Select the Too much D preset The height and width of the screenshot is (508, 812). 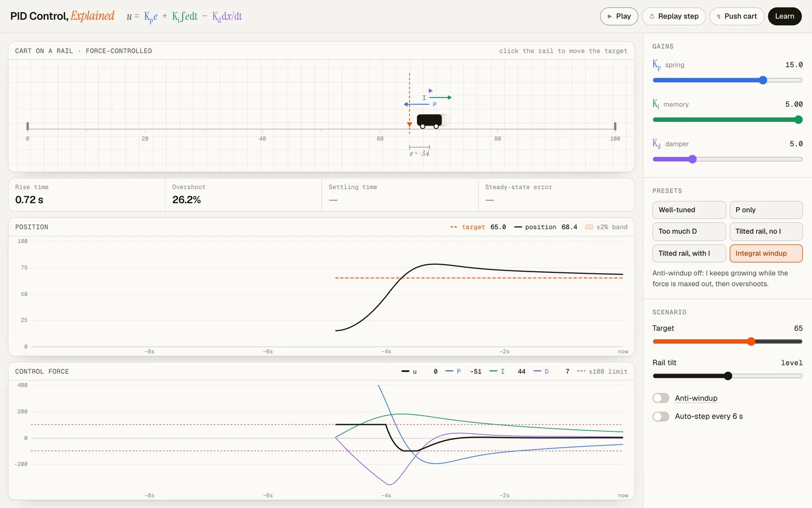689,232
